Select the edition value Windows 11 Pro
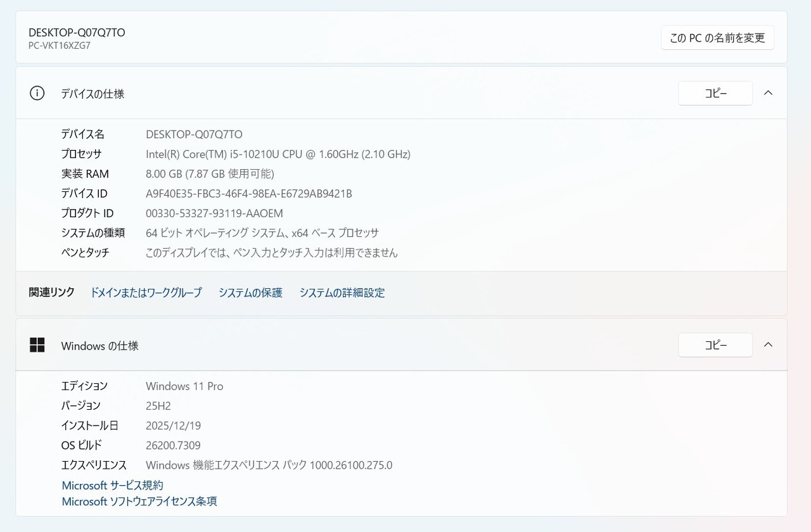Screen dimensions: 811x532 coord(184,386)
